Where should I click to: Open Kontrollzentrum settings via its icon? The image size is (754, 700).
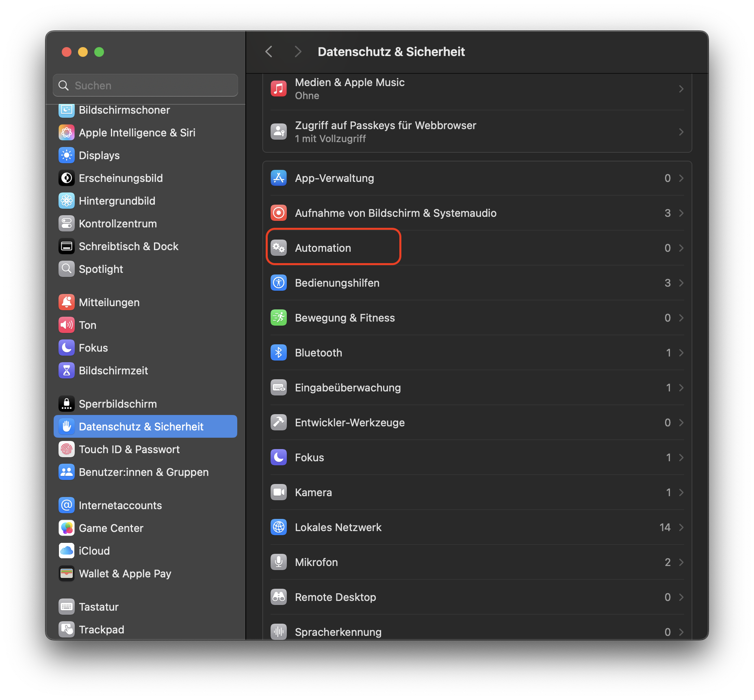(x=67, y=223)
